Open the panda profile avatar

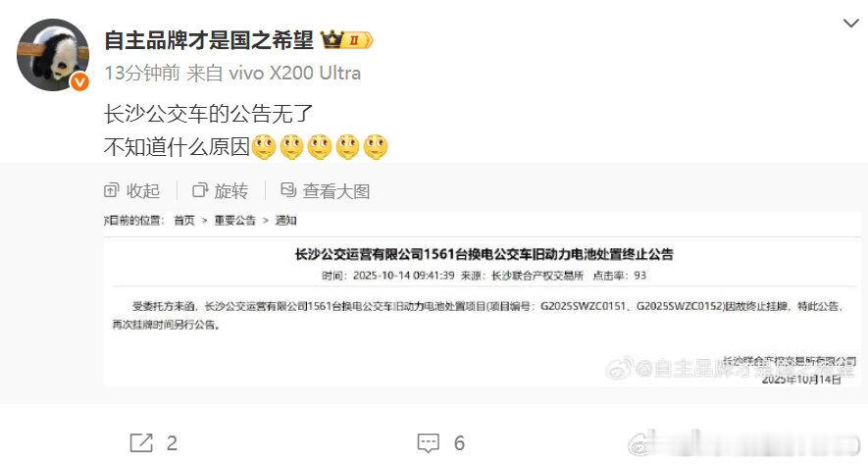[x=53, y=54]
